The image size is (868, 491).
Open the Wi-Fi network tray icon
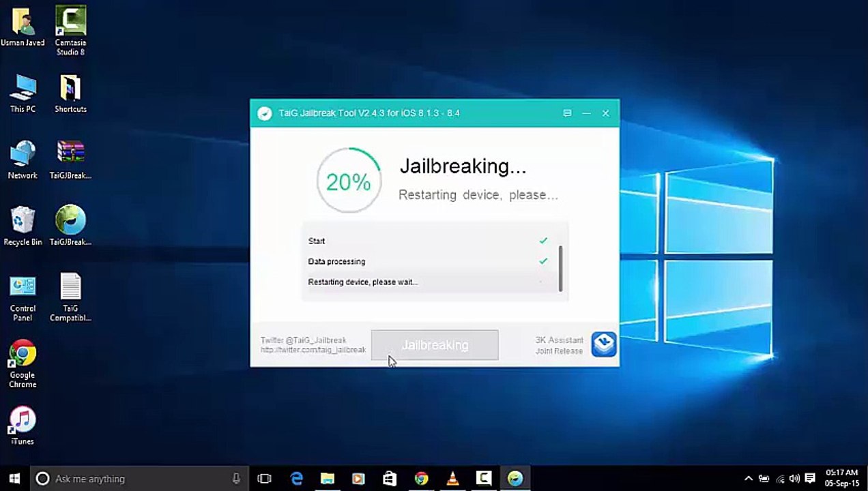coord(779,479)
